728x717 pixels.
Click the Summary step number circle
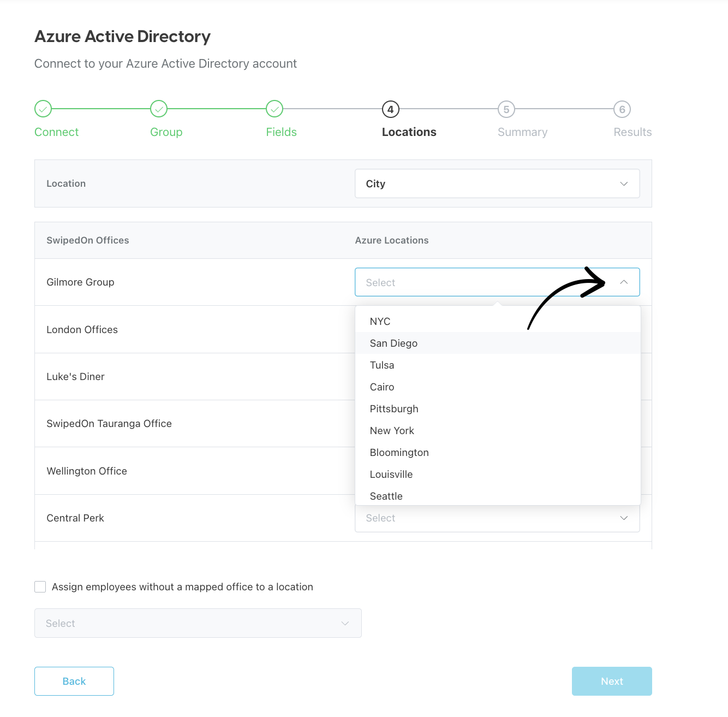tap(506, 109)
